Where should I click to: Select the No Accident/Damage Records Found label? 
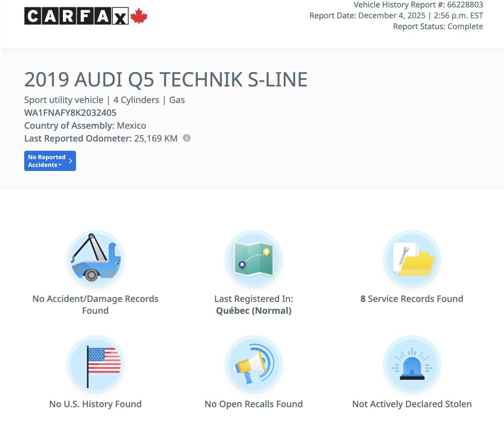click(96, 304)
